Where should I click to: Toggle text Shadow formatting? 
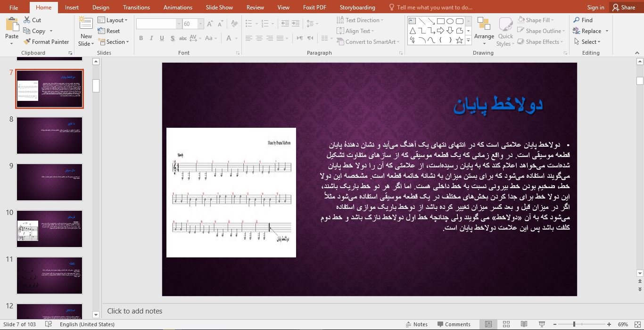(173, 38)
